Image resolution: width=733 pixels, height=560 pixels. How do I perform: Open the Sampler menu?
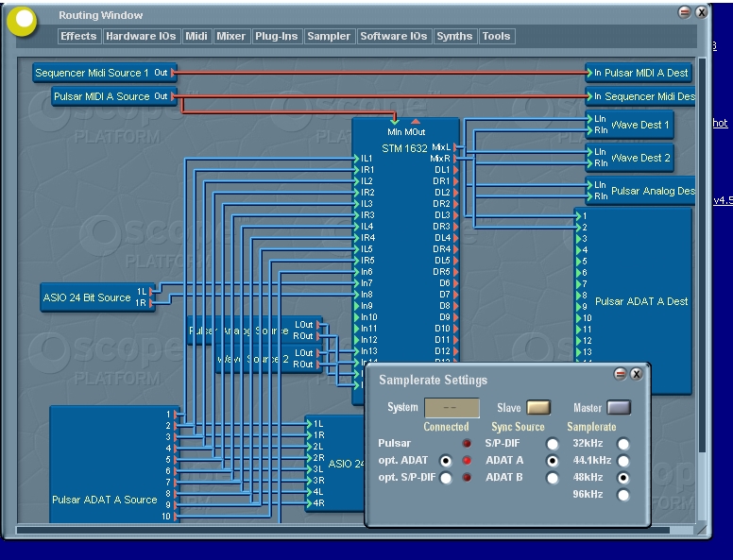point(329,37)
